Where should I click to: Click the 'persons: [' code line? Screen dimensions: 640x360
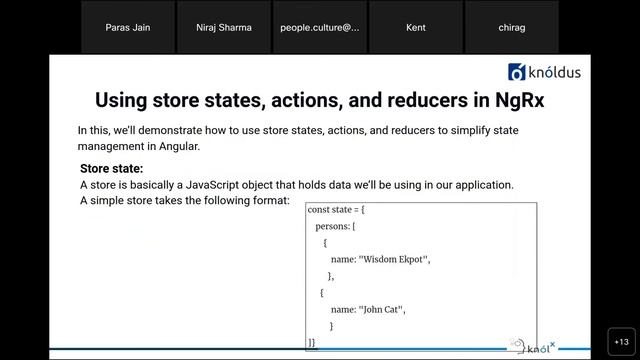[335, 226]
